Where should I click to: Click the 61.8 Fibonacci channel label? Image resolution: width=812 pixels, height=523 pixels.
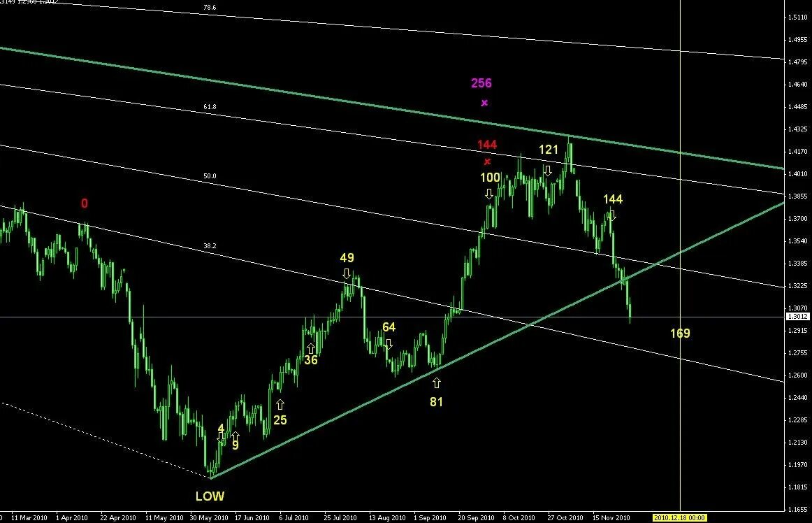click(210, 107)
